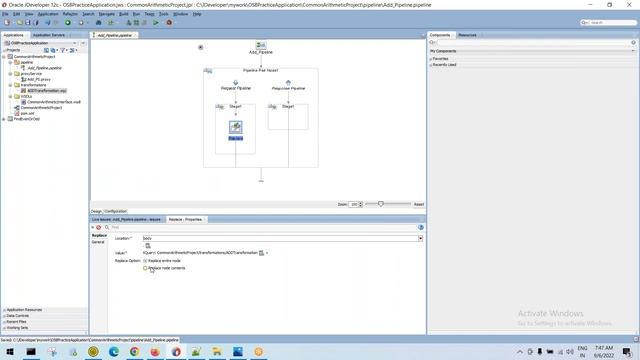This screenshot has width=640, height=360.
Task: Click the help icon in properties panel
Action: tap(421, 227)
